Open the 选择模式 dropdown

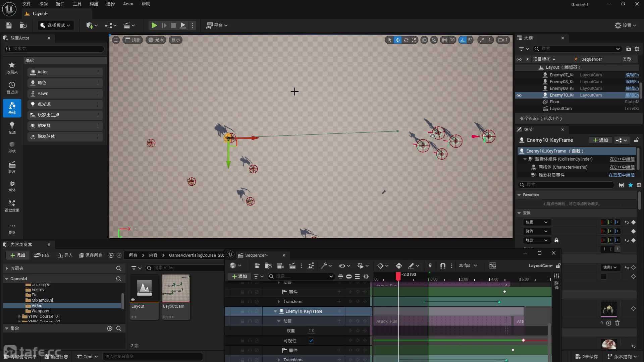coord(55,25)
